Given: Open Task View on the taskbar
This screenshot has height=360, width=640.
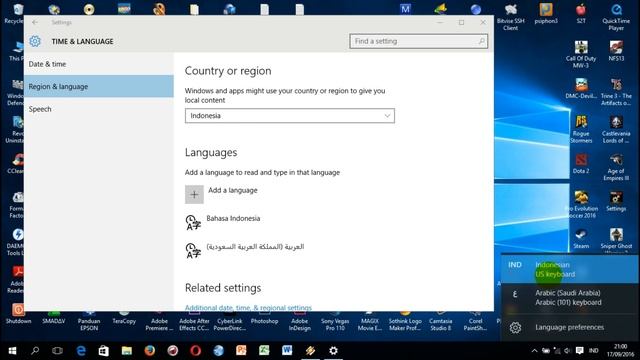Looking at the screenshot, I should click(x=58, y=351).
